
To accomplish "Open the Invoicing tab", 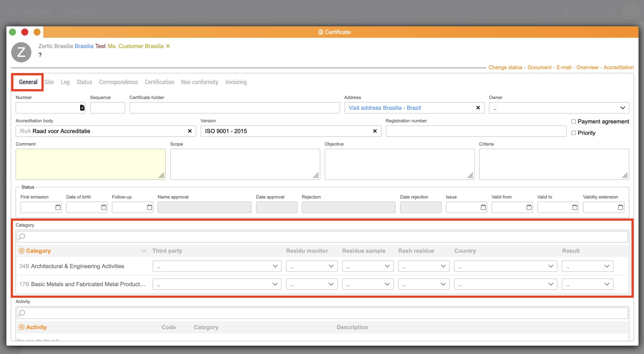I will pyautogui.click(x=236, y=82).
